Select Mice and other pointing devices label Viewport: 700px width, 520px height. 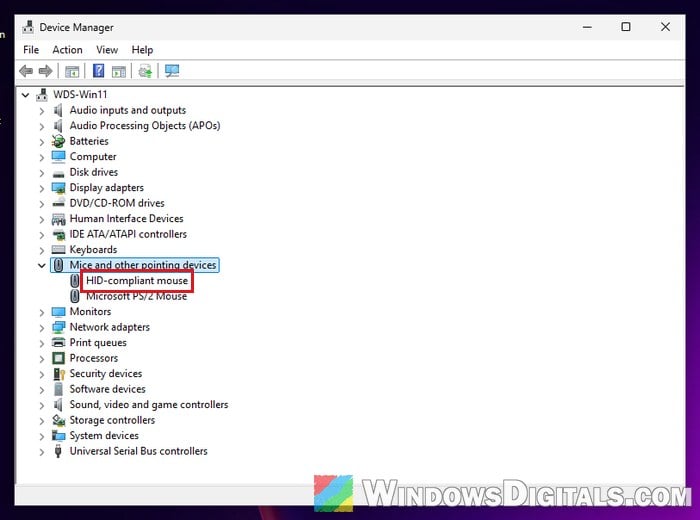click(x=142, y=265)
